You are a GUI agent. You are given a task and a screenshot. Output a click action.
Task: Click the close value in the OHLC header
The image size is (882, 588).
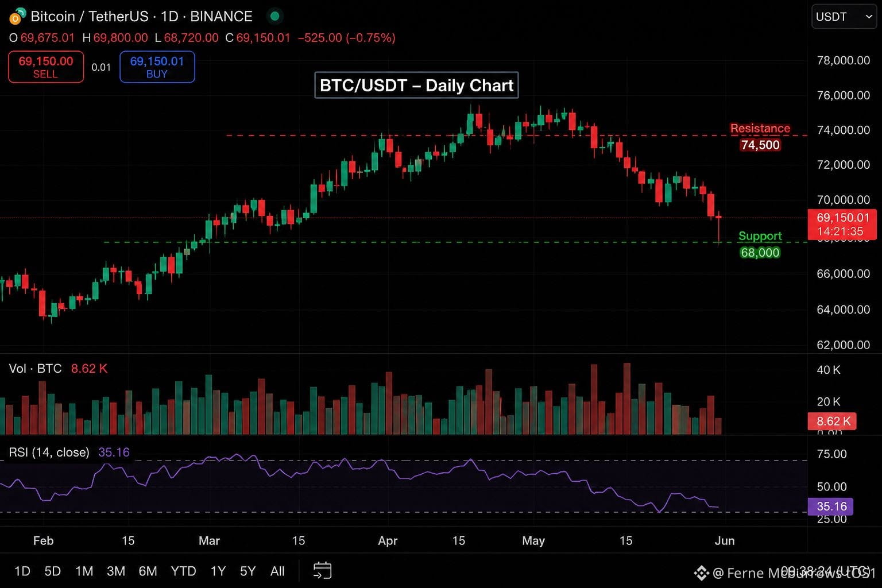tap(264, 38)
